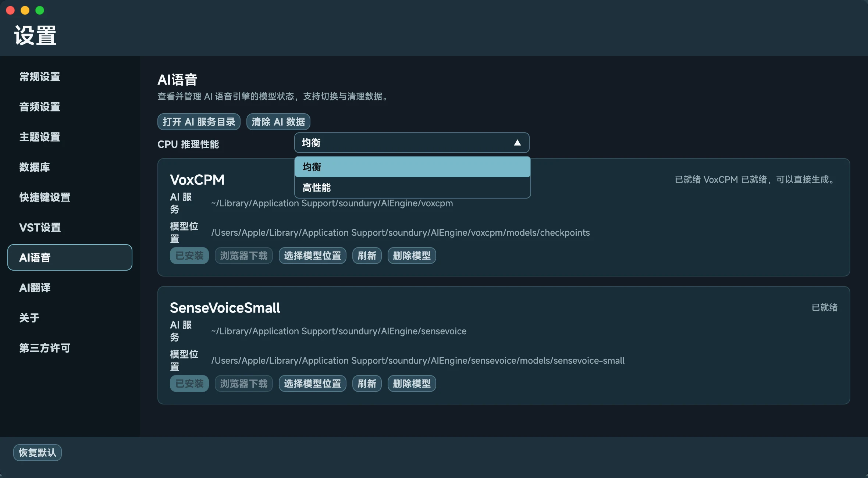
Task: Collapse the CPU 推理性能 dropdown
Action: (x=412, y=143)
